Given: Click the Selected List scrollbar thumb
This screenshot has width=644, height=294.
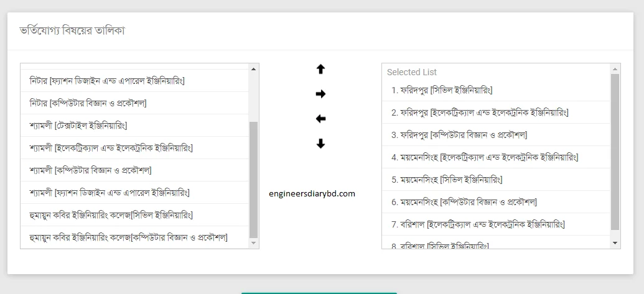Looking at the screenshot, I should click(615, 152).
